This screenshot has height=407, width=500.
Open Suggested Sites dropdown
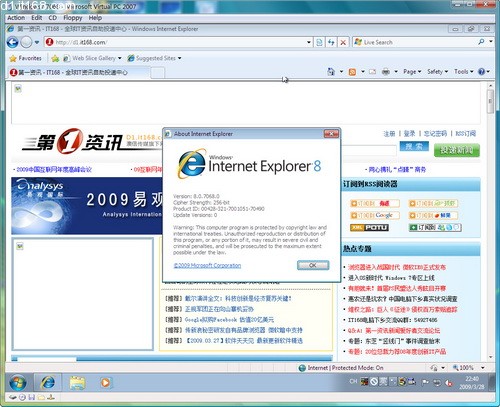pyautogui.click(x=154, y=58)
